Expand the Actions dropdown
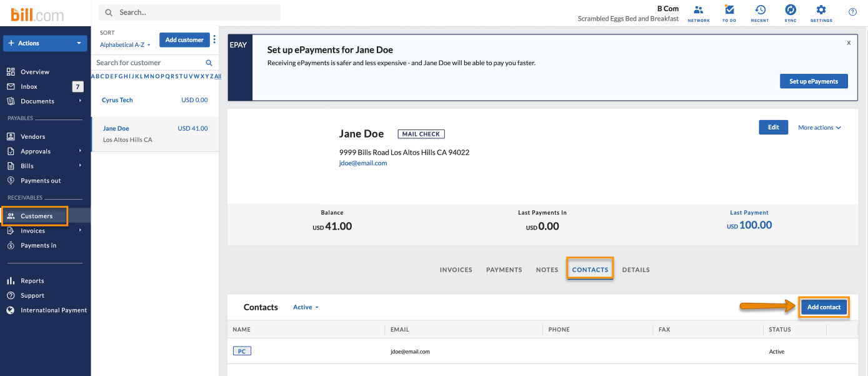The width and height of the screenshot is (868, 376). click(x=45, y=43)
